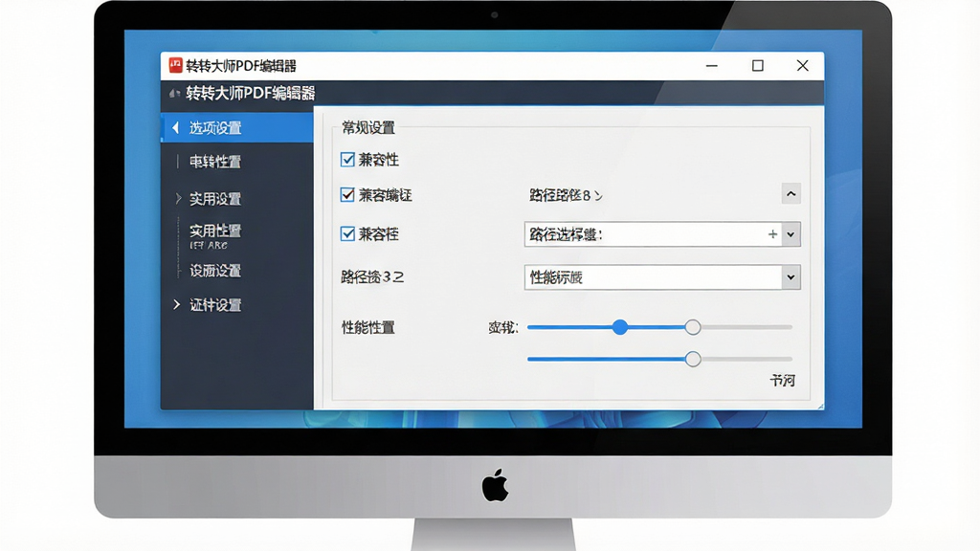Click the 常规设置 group heading
The width and height of the screenshot is (980, 551).
pyautogui.click(x=368, y=128)
